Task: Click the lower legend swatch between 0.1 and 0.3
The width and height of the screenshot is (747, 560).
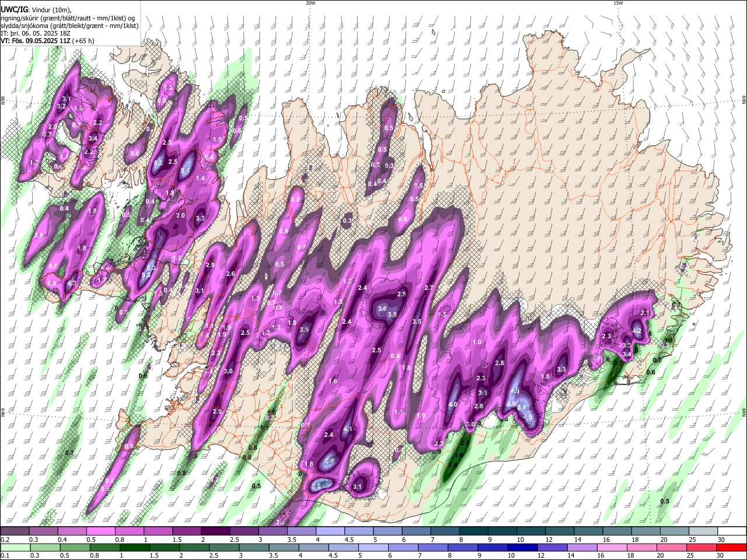Action: point(15,547)
